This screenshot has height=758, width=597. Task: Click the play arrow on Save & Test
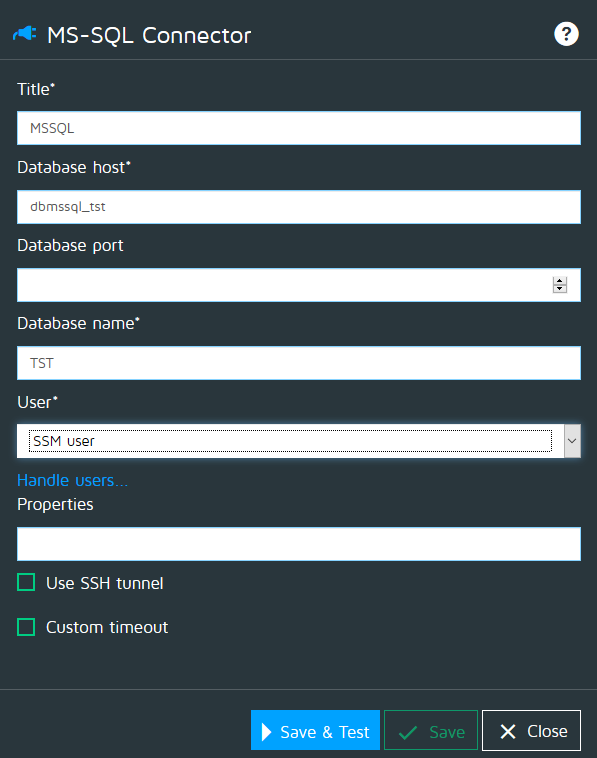266,732
